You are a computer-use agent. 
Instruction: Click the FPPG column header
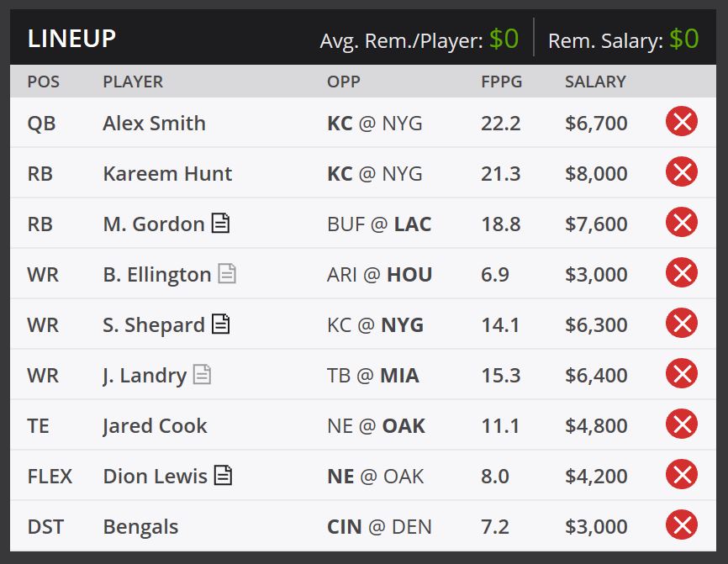pyautogui.click(x=501, y=82)
